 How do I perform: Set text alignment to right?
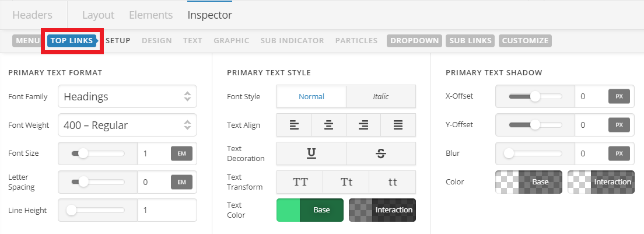tap(363, 125)
